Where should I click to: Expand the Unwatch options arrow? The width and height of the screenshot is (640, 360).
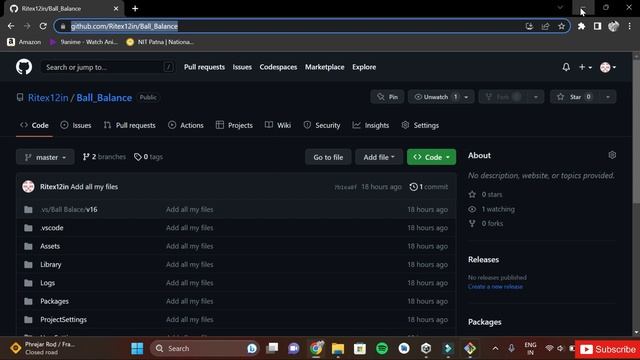[x=467, y=97]
